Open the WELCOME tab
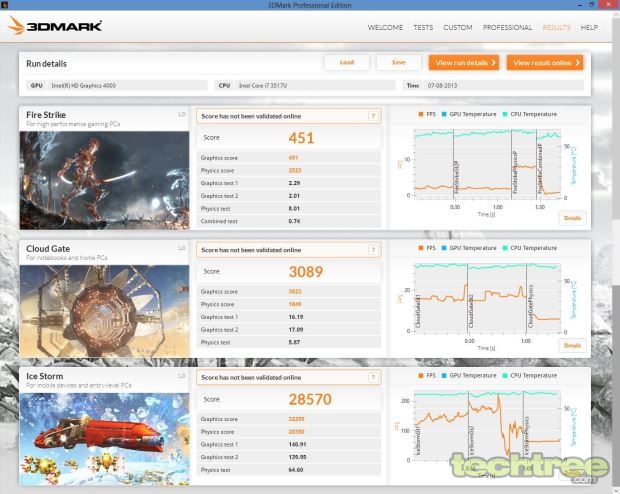The image size is (620, 494). (x=385, y=27)
